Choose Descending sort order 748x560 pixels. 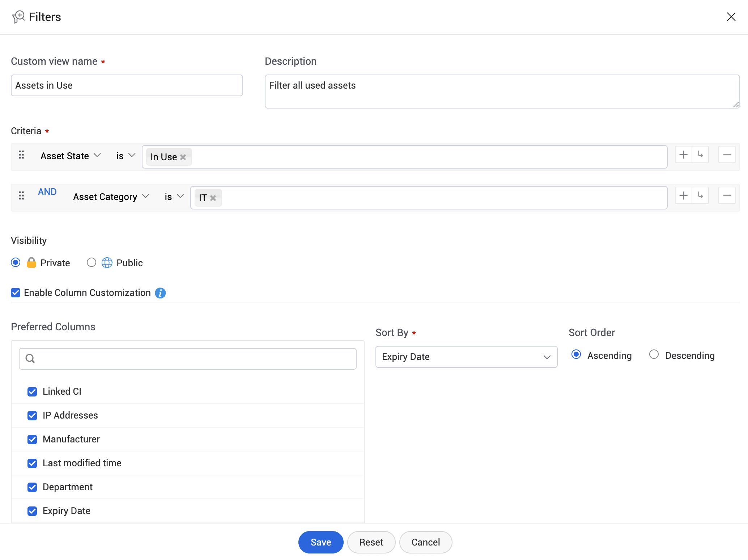click(654, 355)
